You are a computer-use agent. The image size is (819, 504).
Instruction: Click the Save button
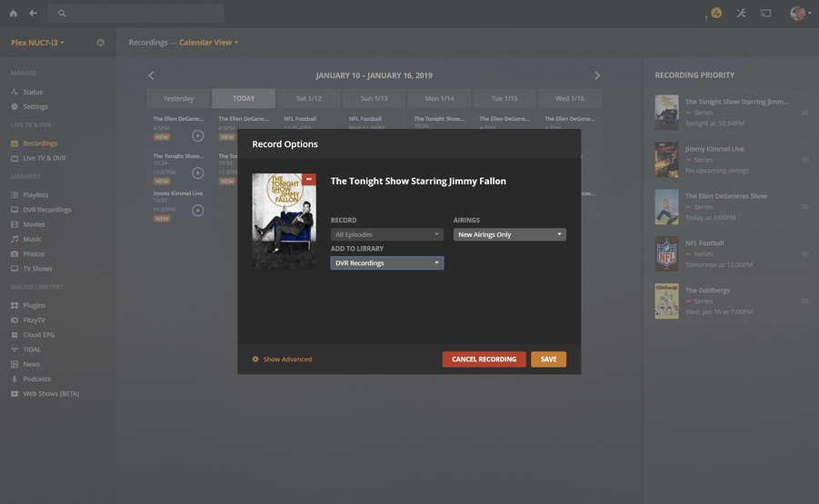click(x=548, y=359)
